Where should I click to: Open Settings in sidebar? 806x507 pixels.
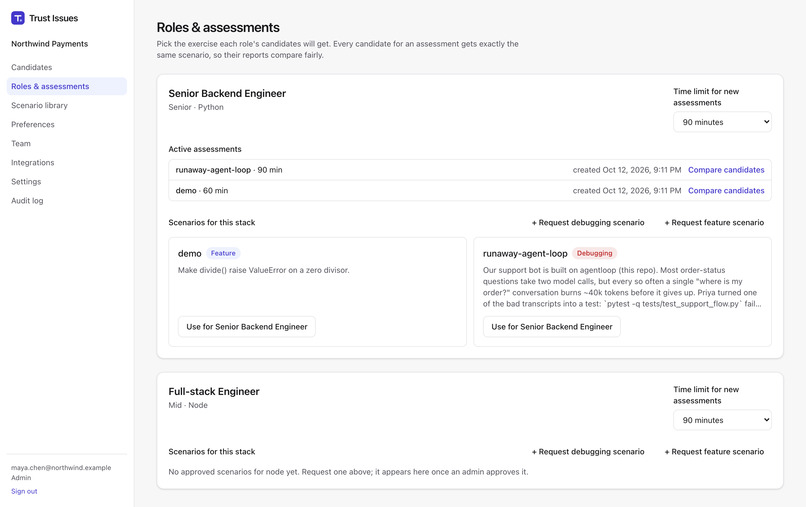pyautogui.click(x=26, y=182)
